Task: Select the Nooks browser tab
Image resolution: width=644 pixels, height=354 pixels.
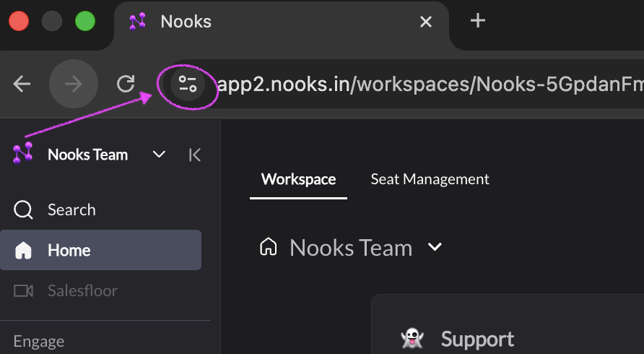Action: (282, 25)
